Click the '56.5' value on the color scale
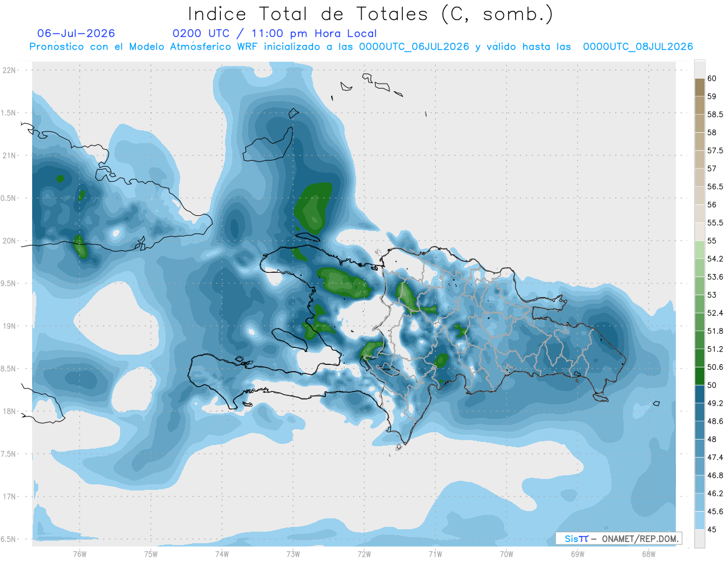The width and height of the screenshot is (728, 562). pos(715,187)
